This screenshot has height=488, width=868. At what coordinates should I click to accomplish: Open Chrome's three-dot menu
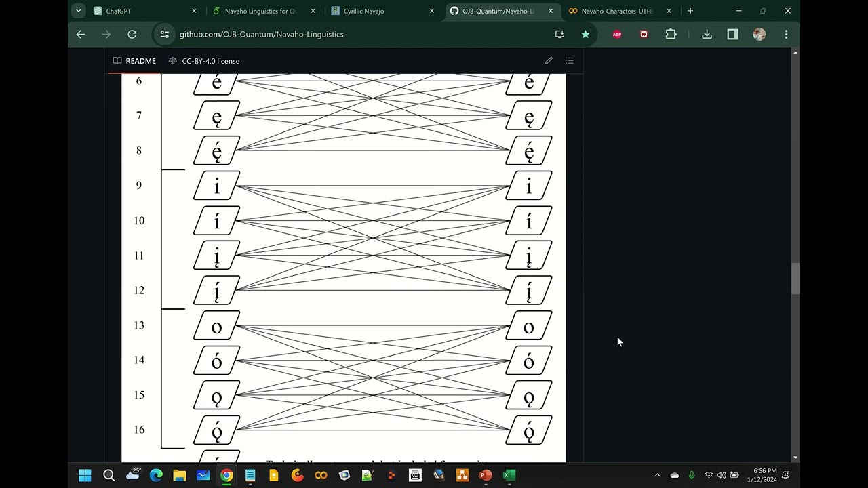coord(786,34)
